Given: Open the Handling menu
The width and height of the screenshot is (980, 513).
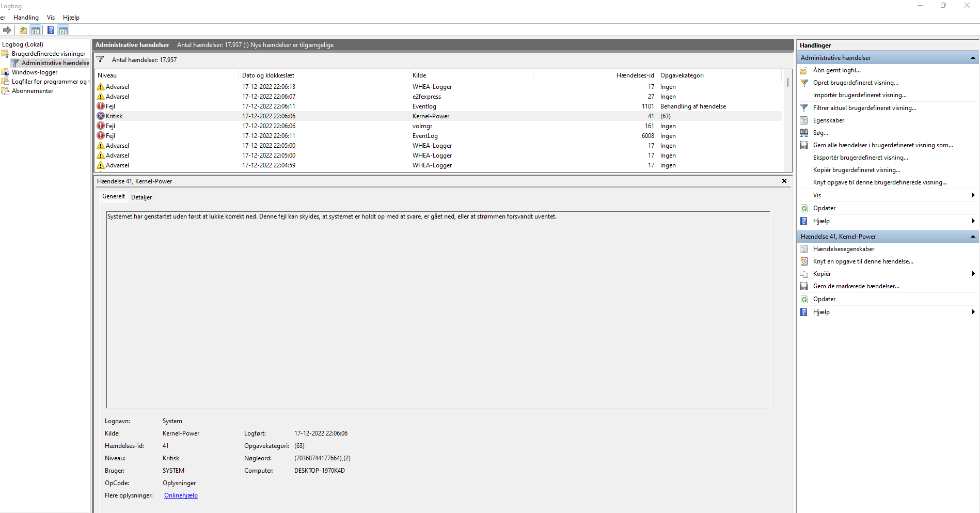Looking at the screenshot, I should (x=26, y=18).
